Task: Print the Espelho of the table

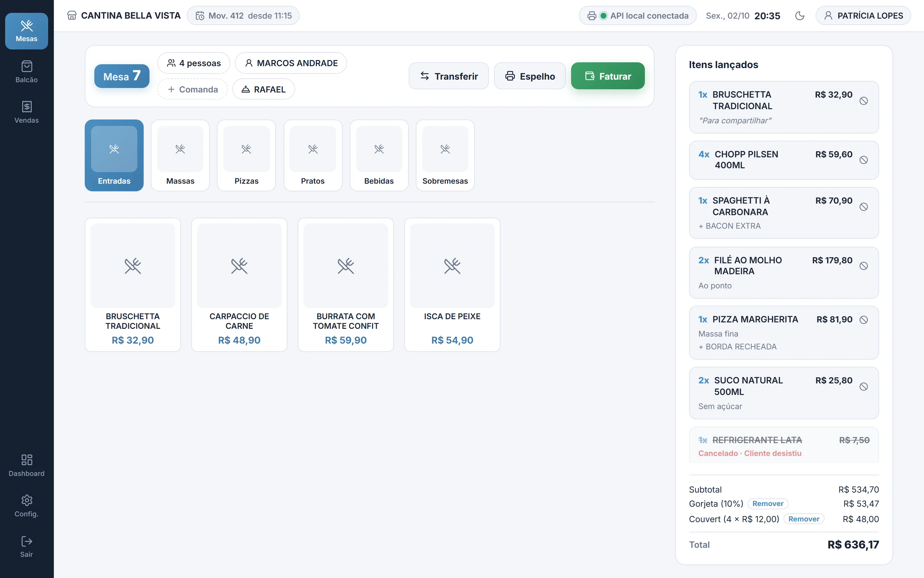Action: (530, 76)
